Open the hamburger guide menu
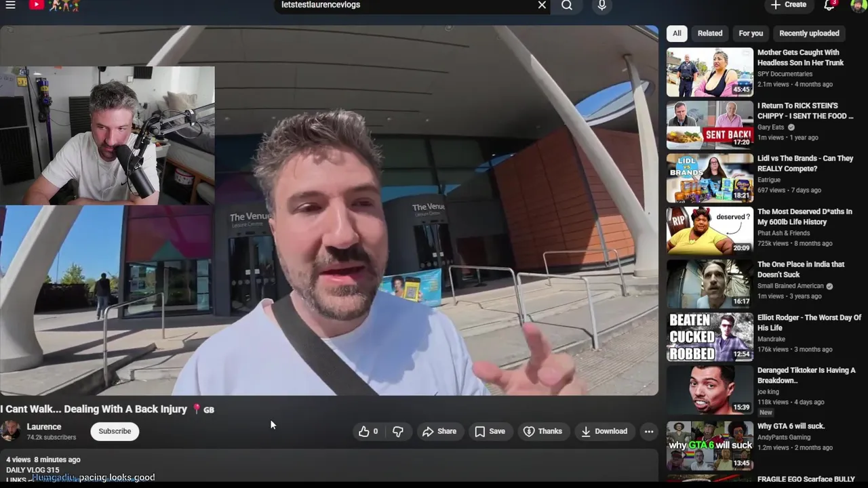Viewport: 868px width, 488px height. [x=10, y=5]
